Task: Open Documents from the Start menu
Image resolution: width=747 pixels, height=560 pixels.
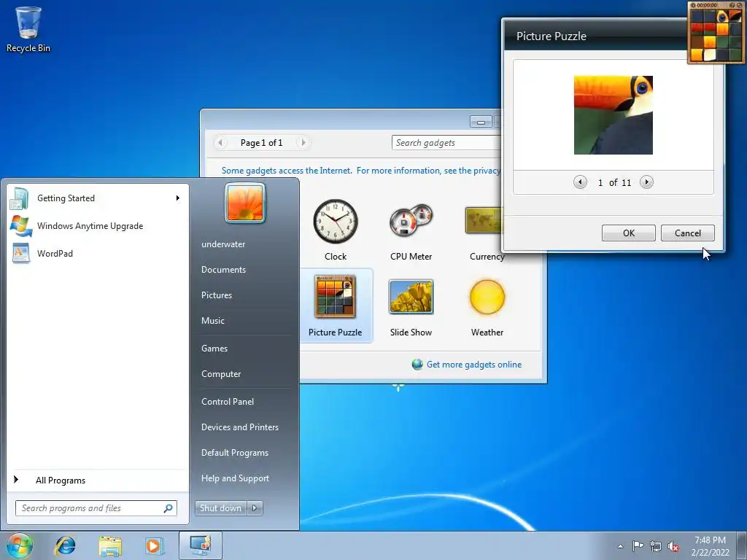Action: pyautogui.click(x=223, y=270)
